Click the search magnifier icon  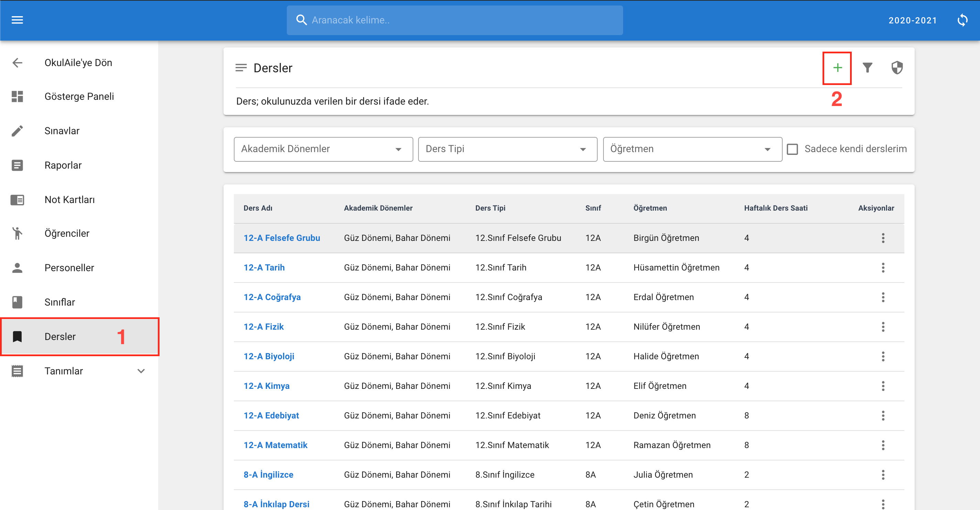click(301, 20)
